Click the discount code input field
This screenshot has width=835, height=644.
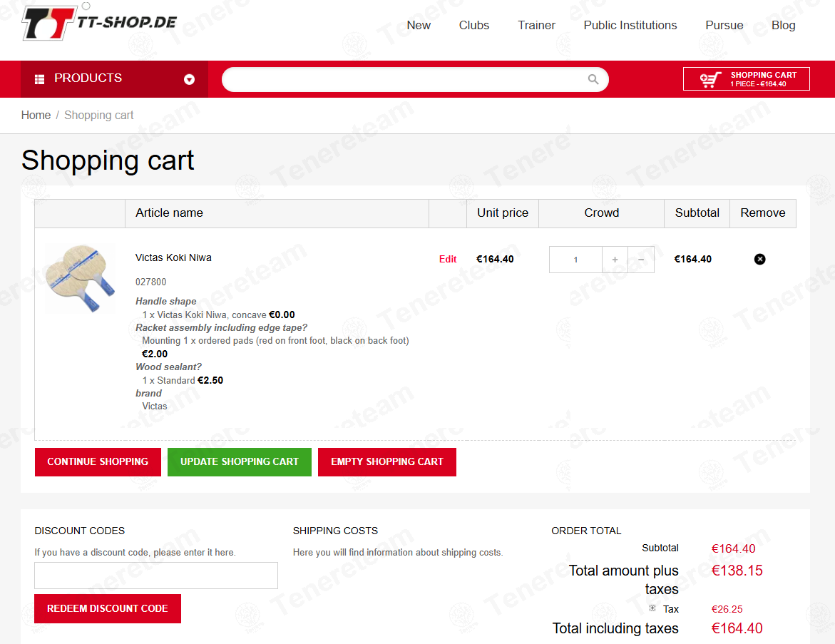click(156, 576)
